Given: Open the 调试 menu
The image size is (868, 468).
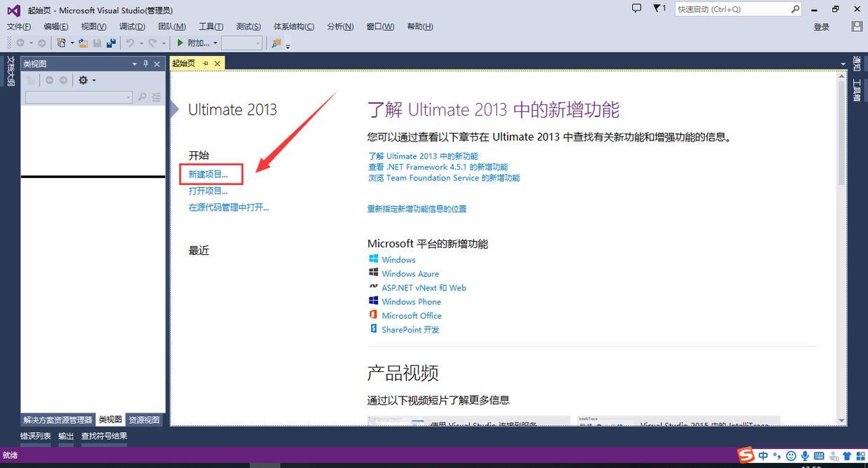Looking at the screenshot, I should pos(132,26).
